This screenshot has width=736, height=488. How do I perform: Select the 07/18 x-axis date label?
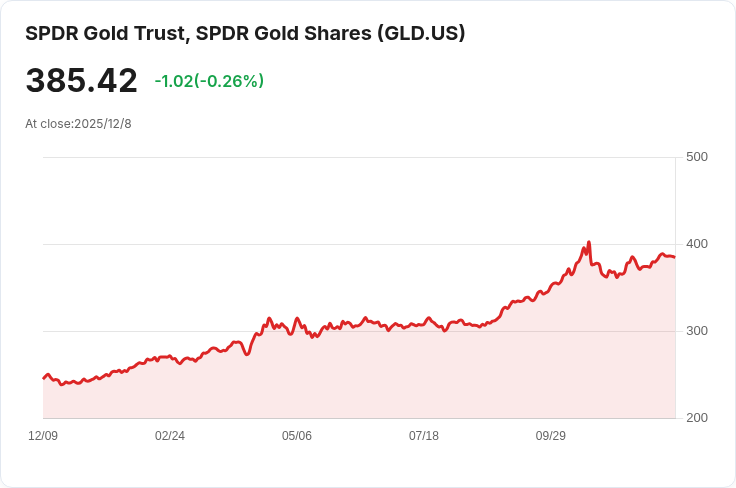tap(424, 436)
